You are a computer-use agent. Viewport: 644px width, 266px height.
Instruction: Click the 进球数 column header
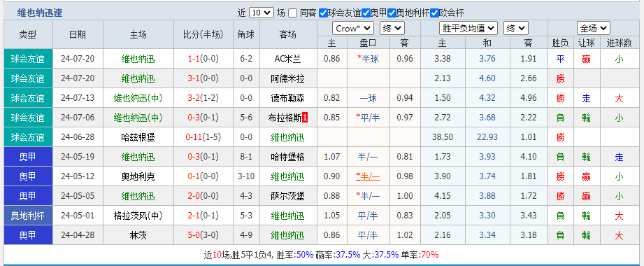(619, 43)
